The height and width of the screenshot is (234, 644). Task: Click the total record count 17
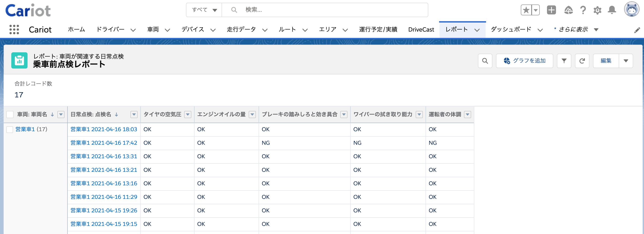[x=19, y=95]
